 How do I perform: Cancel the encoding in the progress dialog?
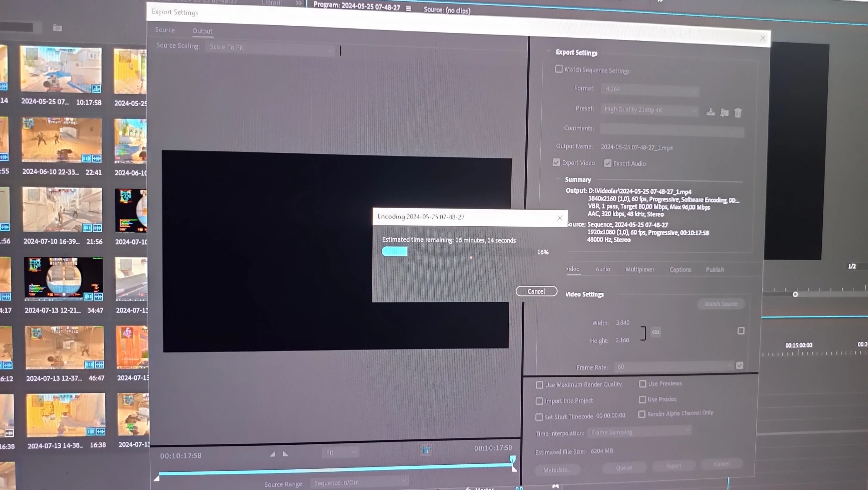tap(536, 291)
